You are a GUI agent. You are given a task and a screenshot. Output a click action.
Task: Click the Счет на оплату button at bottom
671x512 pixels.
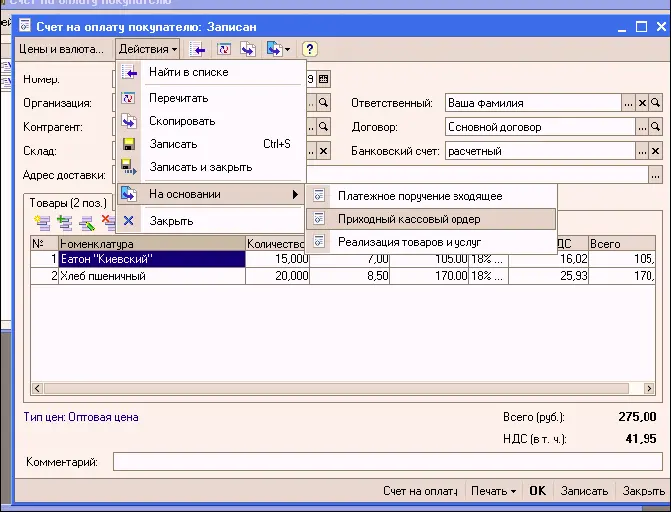point(420,491)
